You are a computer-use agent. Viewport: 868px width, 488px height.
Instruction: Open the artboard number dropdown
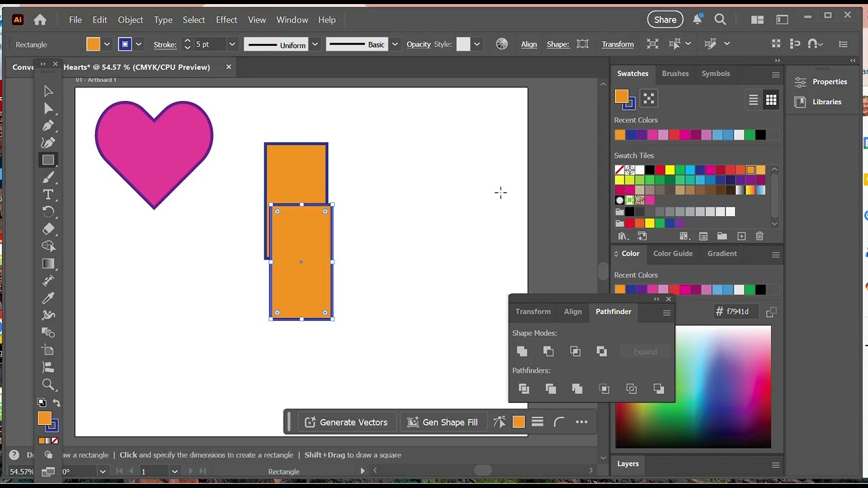pos(174,472)
